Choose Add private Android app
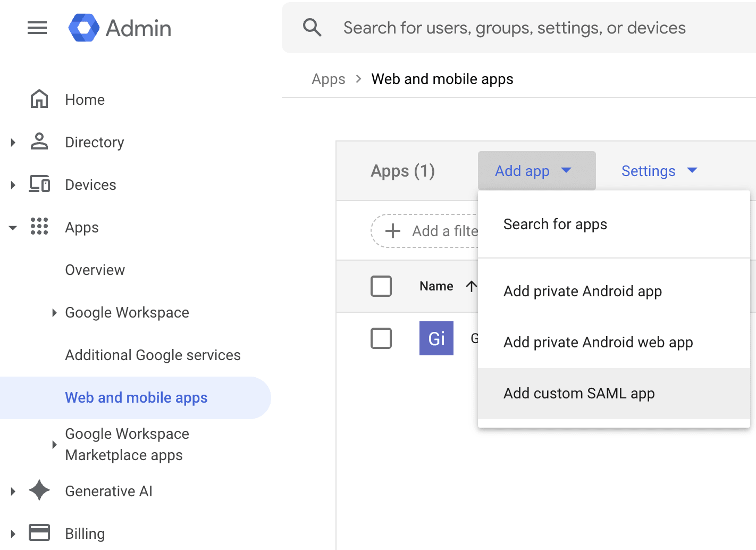This screenshot has width=756, height=550. pyautogui.click(x=583, y=291)
